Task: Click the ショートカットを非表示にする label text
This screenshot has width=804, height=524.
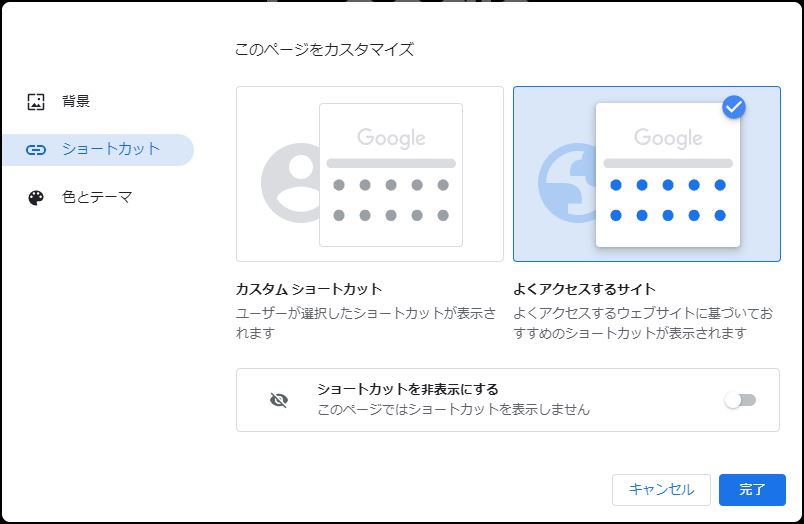Action: coord(408,390)
